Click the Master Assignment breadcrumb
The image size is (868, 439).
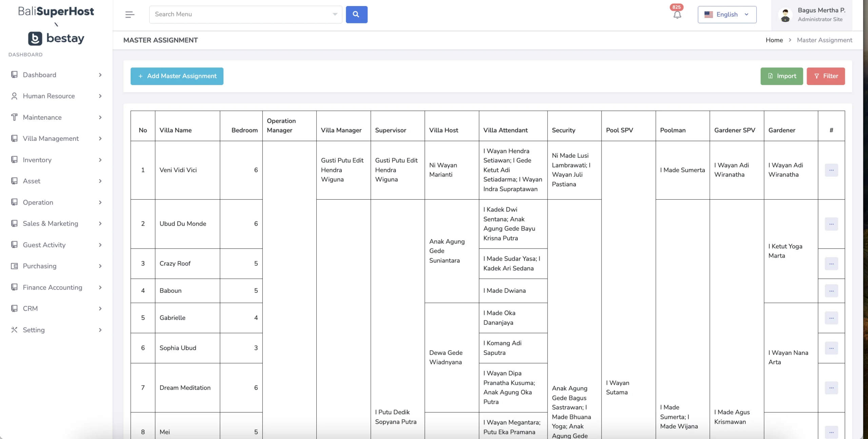tap(824, 40)
